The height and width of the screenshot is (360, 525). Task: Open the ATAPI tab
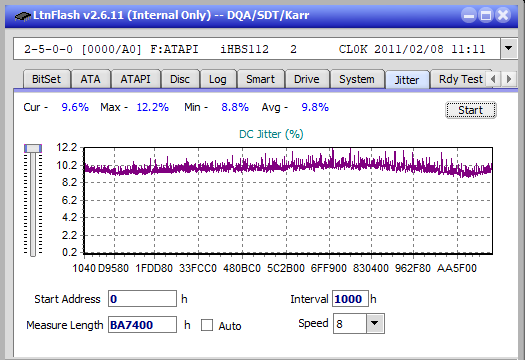pos(136,79)
